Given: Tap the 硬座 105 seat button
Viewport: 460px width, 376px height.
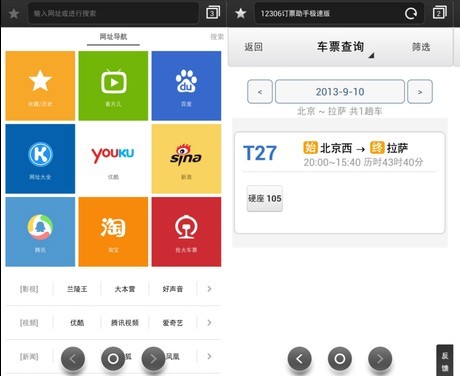Looking at the screenshot, I should click(265, 198).
